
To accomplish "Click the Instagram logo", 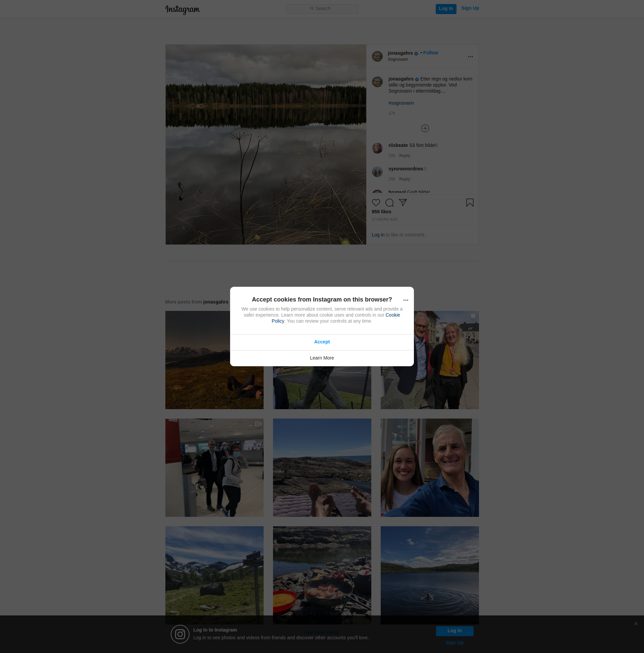I will point(182,9).
